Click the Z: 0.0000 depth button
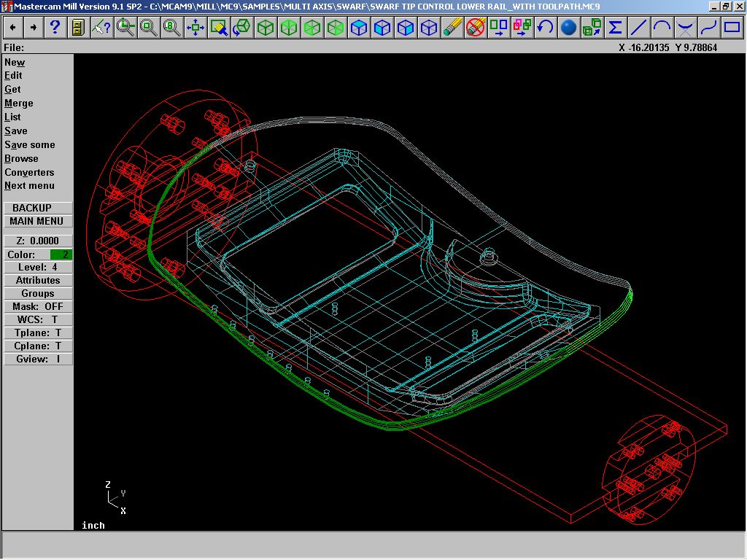The image size is (747, 560). pyautogui.click(x=38, y=241)
